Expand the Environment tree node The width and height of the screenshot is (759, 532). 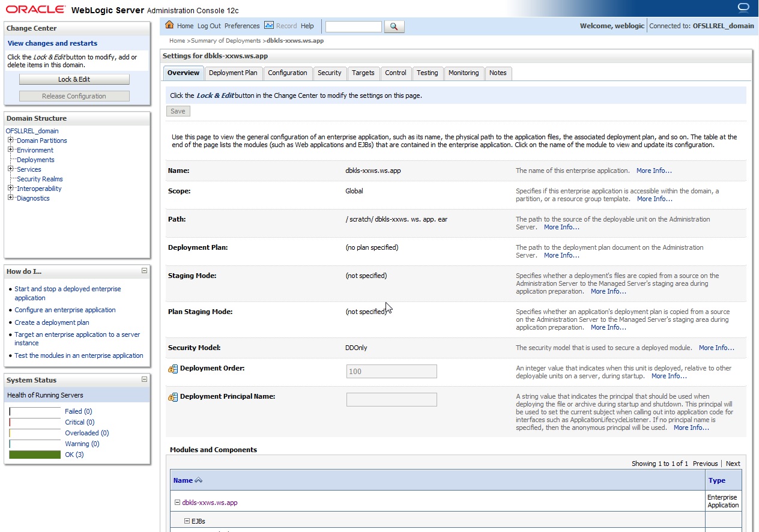(x=11, y=150)
